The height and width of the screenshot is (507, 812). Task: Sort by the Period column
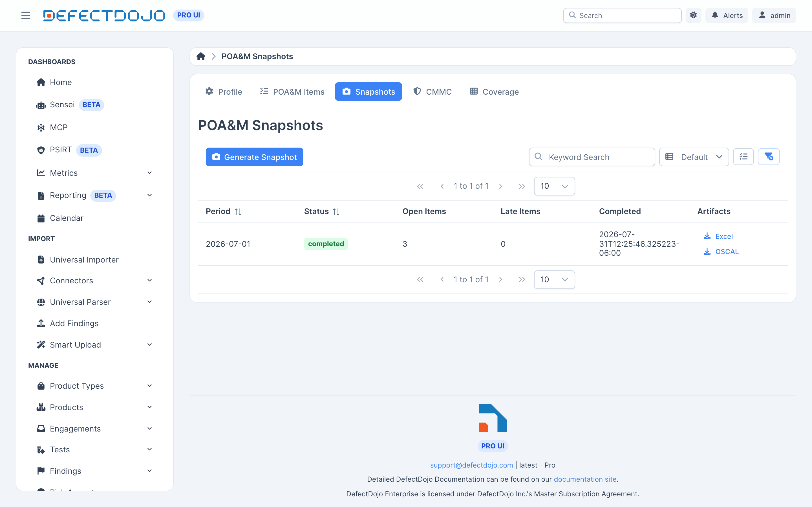224,211
